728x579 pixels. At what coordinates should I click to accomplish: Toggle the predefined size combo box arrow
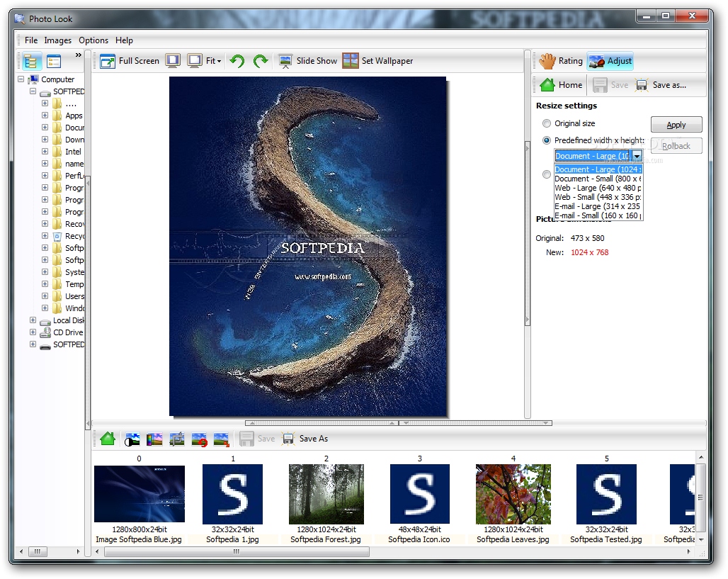click(x=637, y=156)
